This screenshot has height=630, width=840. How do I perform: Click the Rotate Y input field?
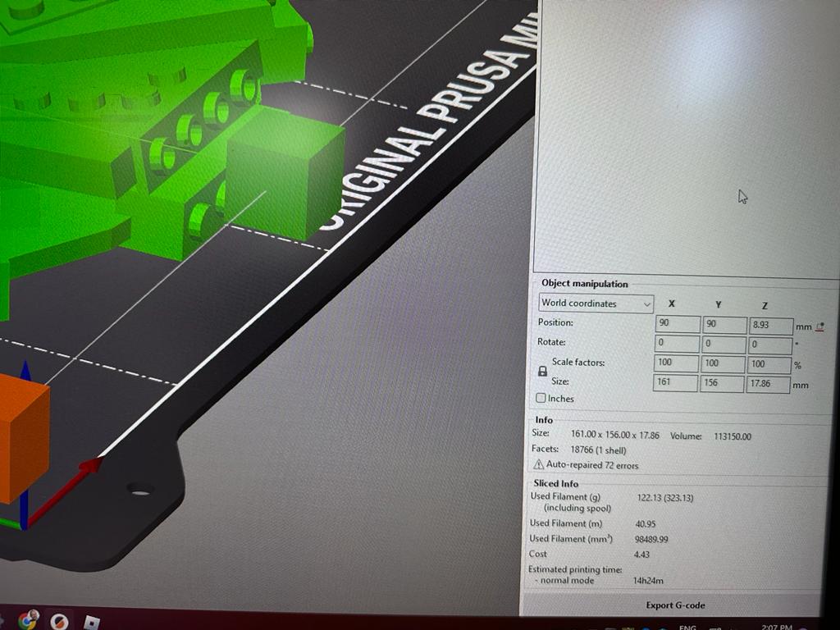pyautogui.click(x=724, y=344)
